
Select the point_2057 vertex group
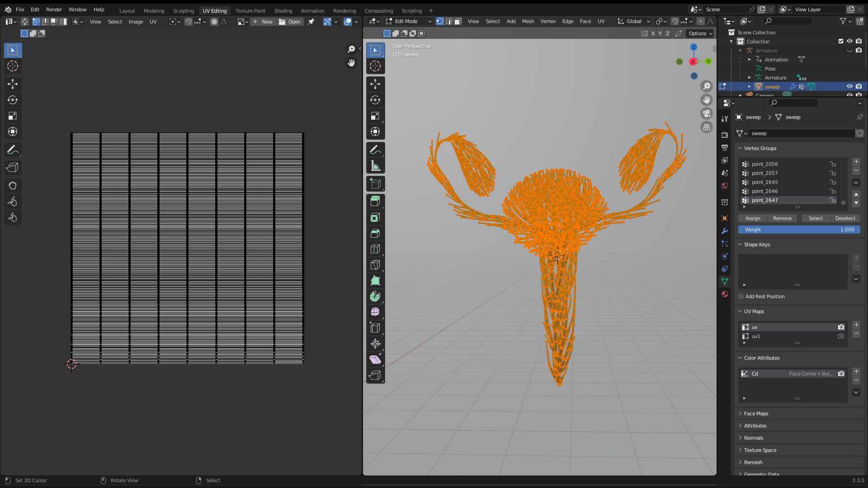(x=789, y=173)
